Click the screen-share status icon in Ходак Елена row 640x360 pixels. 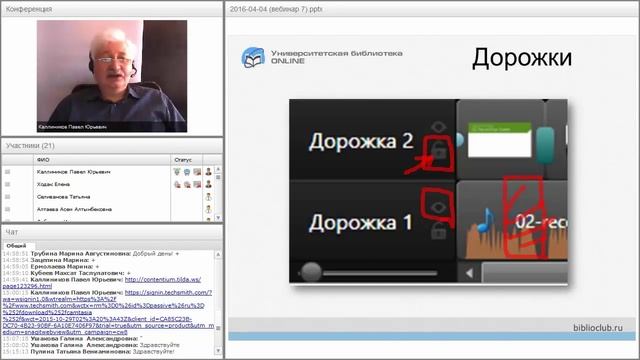point(197,184)
